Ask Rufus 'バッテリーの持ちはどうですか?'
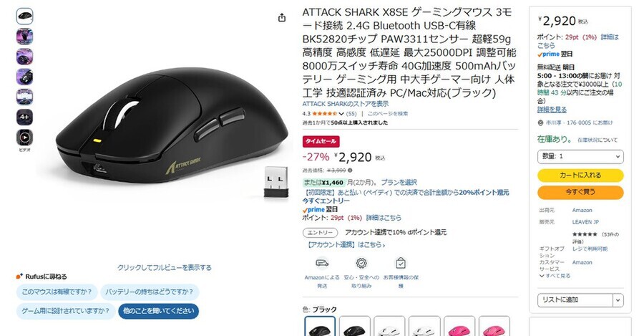Image resolution: width=644 pixels, height=336 pixels. coord(150,292)
